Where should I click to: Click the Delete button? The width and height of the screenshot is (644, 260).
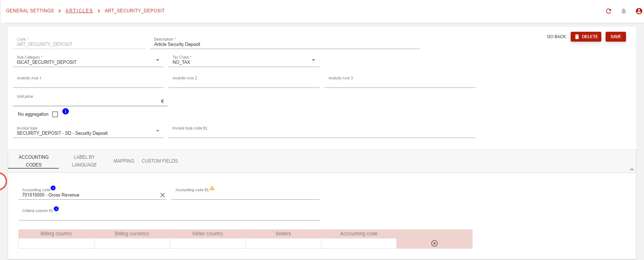tap(586, 37)
